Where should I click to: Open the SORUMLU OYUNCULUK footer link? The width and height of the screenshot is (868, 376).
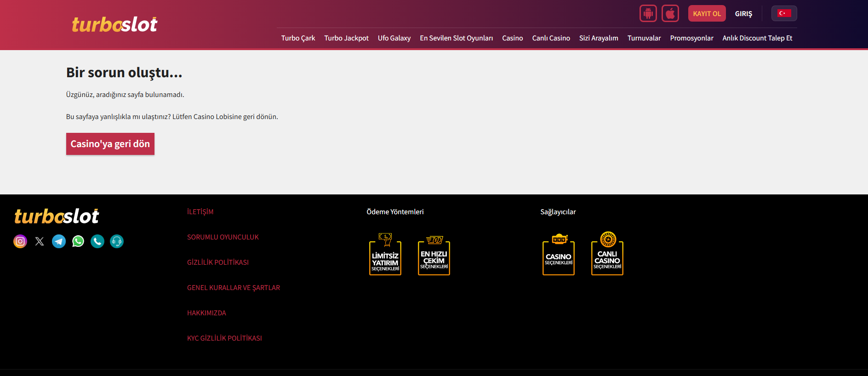coord(223,237)
